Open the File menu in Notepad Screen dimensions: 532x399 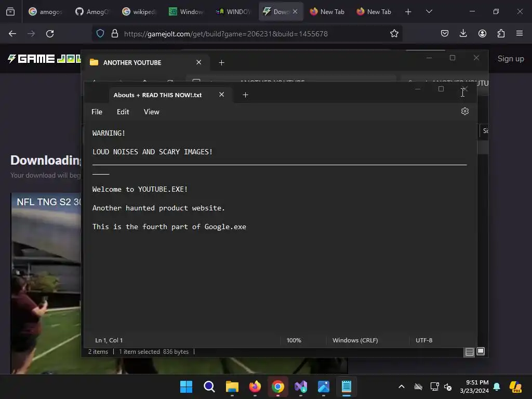[x=97, y=112]
